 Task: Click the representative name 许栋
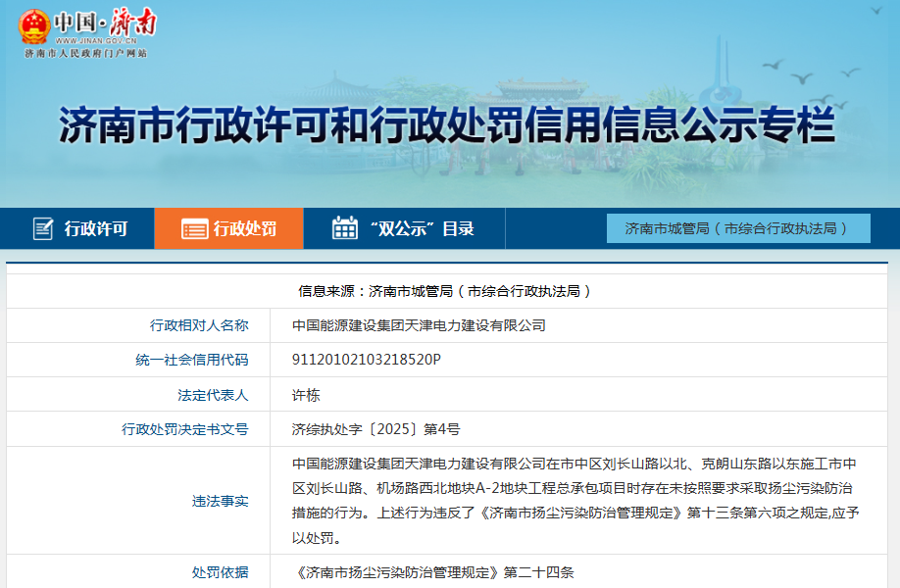click(306, 395)
